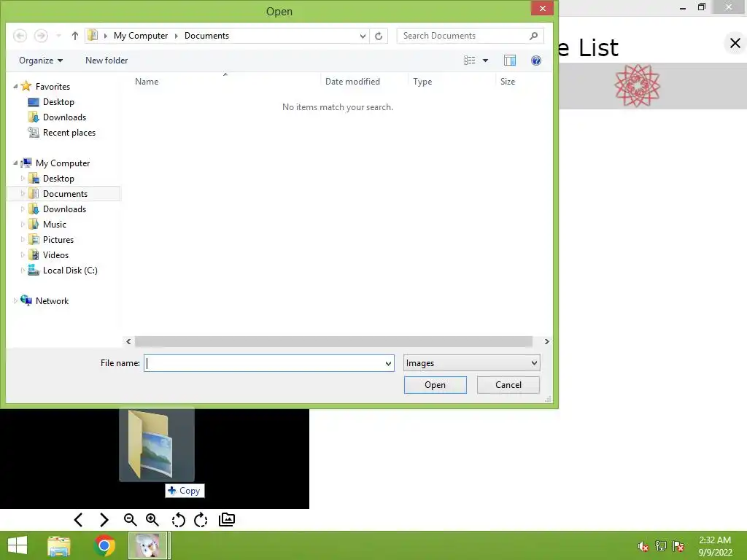
Task: Open the File name history dropdown
Action: pyautogui.click(x=388, y=363)
